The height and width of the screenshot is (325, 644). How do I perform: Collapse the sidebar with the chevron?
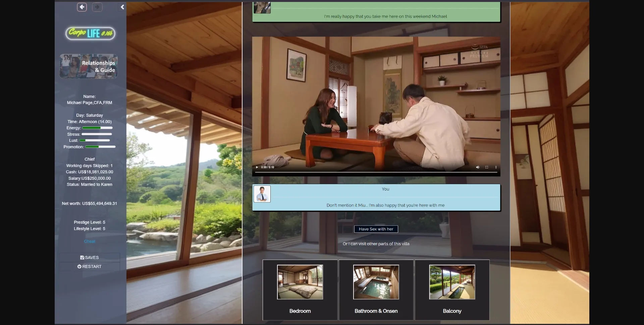click(x=122, y=7)
